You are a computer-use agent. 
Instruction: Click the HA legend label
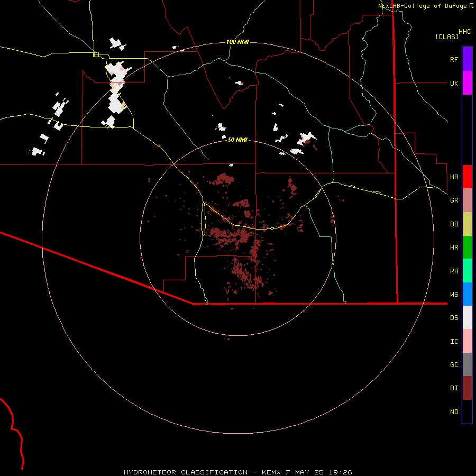tap(454, 177)
